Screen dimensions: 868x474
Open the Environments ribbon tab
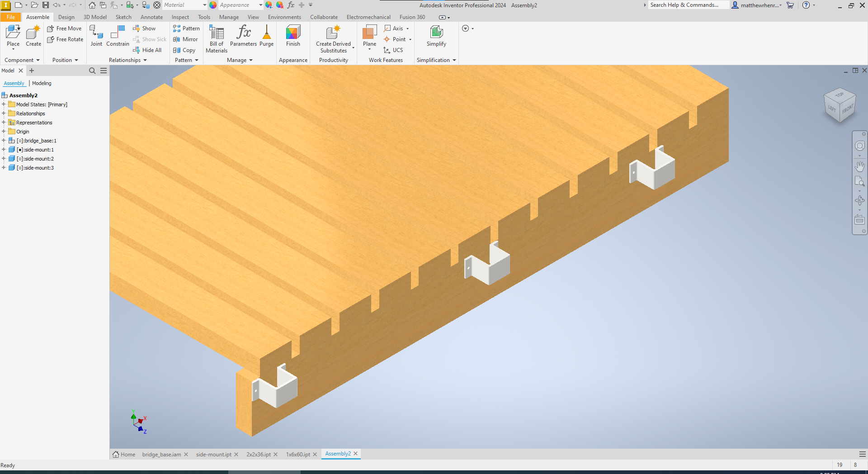click(284, 17)
